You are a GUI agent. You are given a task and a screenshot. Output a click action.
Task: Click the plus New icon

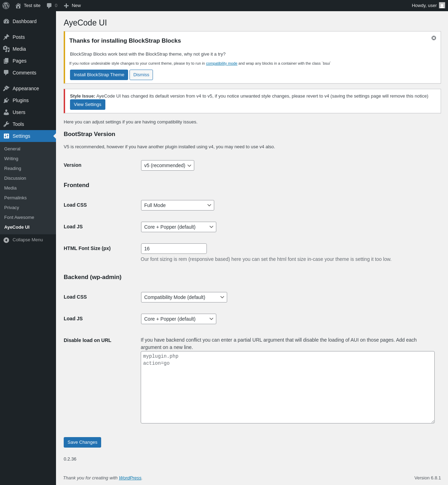point(66,6)
